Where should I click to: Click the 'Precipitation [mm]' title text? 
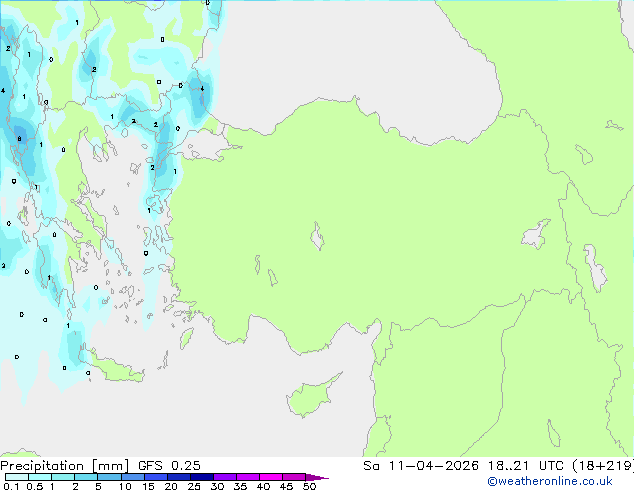pyautogui.click(x=64, y=466)
